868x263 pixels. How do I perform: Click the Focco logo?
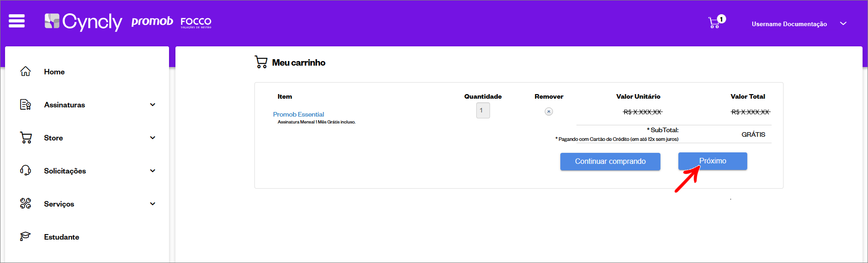click(196, 22)
